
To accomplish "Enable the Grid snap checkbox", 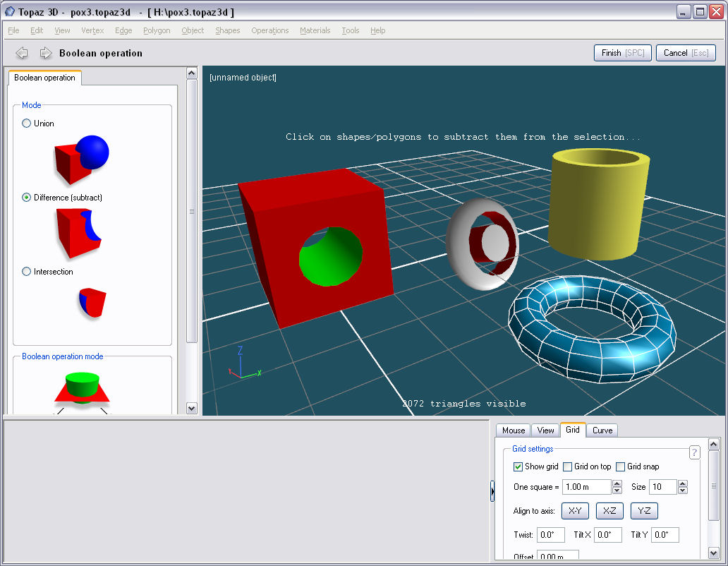I will point(621,466).
